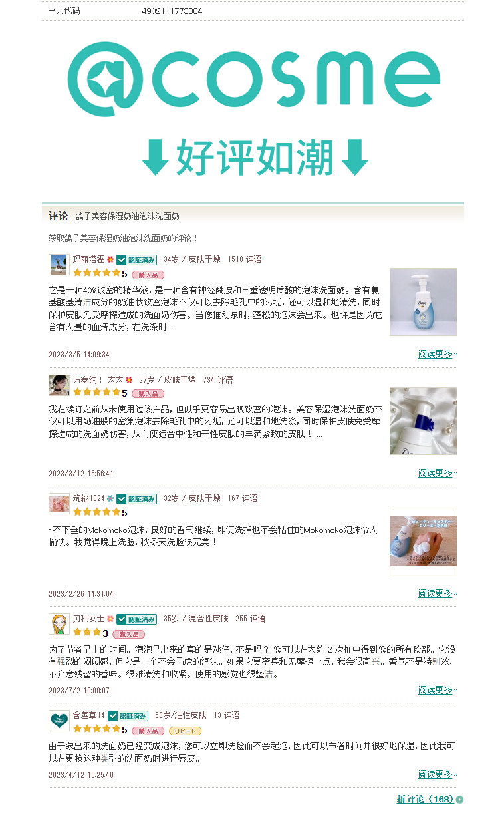Click the green arrow next to 新评论 (168)
504x817 pixels.
459,800
